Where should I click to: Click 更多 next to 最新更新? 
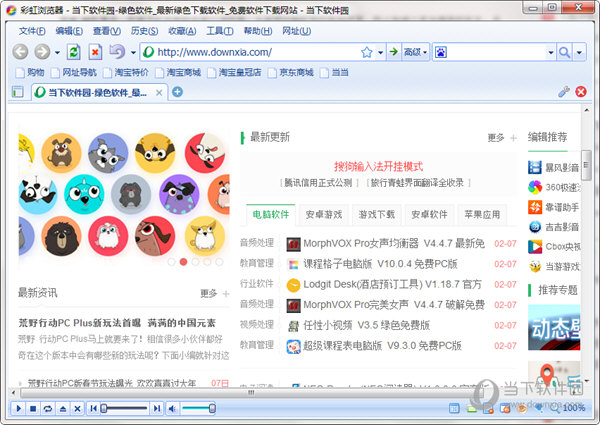tap(496, 138)
